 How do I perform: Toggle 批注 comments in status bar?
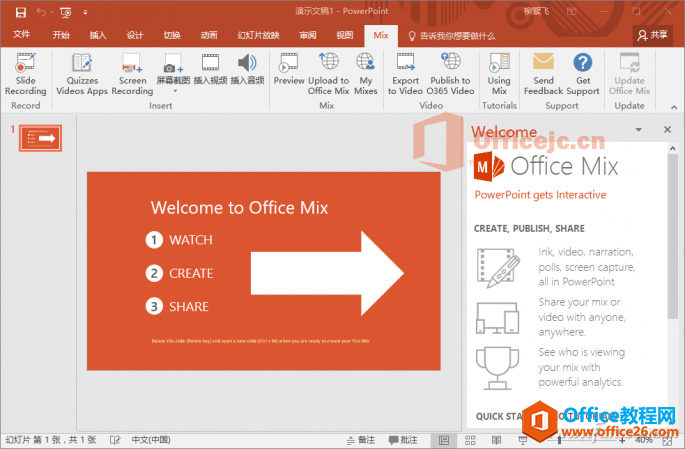click(403, 440)
